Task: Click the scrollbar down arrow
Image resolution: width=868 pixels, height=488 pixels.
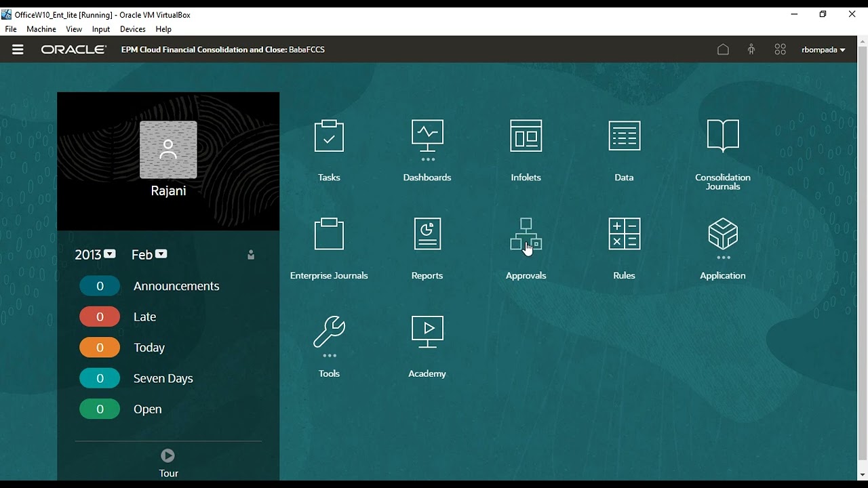Action: pos(863,475)
